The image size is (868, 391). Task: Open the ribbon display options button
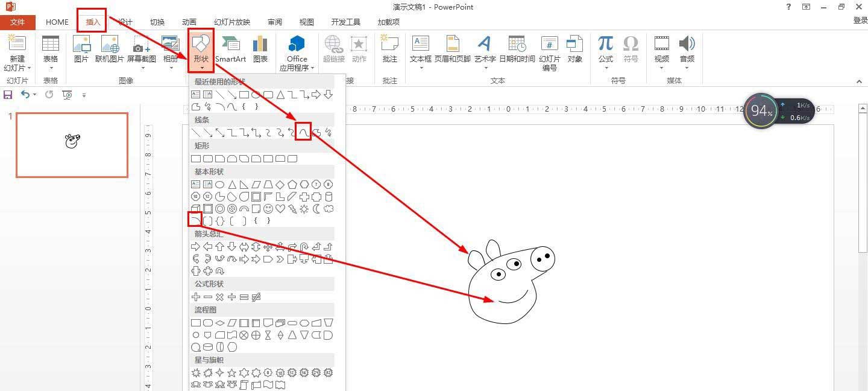click(806, 7)
